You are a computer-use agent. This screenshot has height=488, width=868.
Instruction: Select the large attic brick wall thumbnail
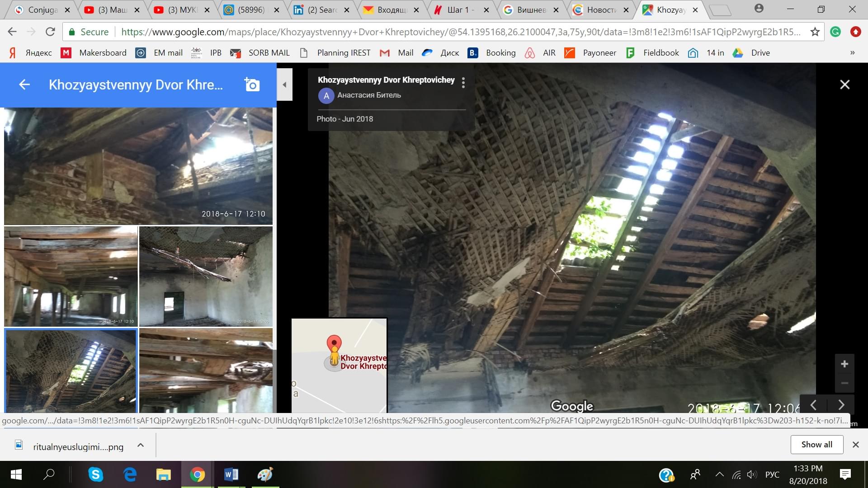point(138,166)
